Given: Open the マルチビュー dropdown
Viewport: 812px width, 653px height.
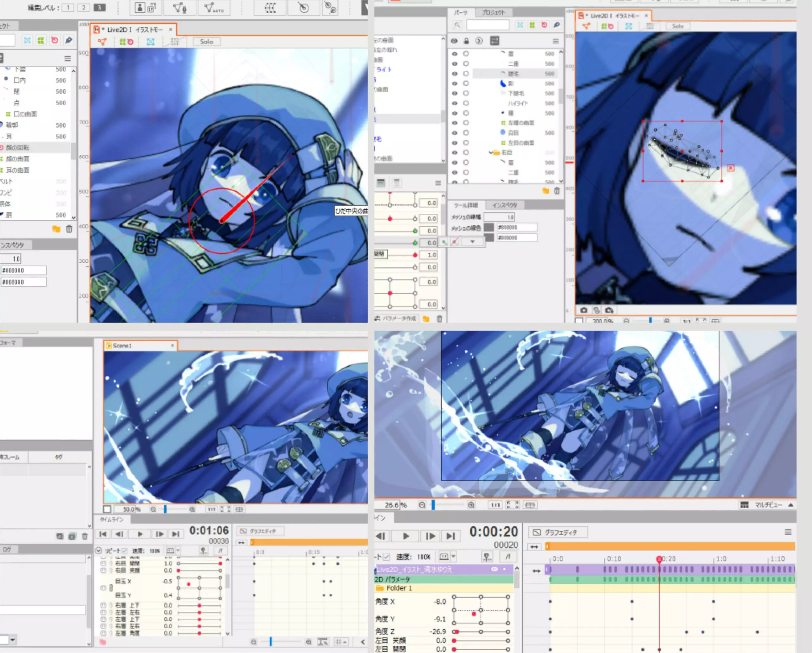Looking at the screenshot, I should pyautogui.click(x=766, y=505).
